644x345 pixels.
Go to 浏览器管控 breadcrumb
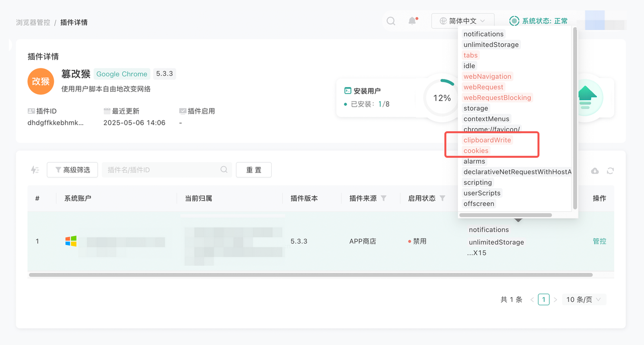pos(33,23)
